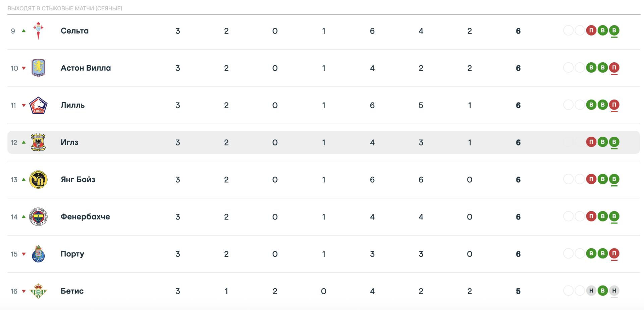Click the Lille LOSC club crest

pyautogui.click(x=38, y=105)
